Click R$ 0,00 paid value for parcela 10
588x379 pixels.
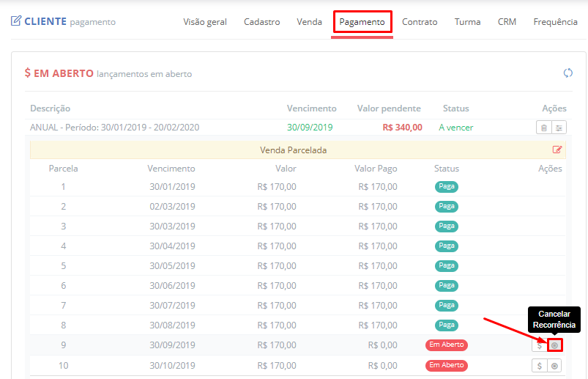pyautogui.click(x=382, y=366)
